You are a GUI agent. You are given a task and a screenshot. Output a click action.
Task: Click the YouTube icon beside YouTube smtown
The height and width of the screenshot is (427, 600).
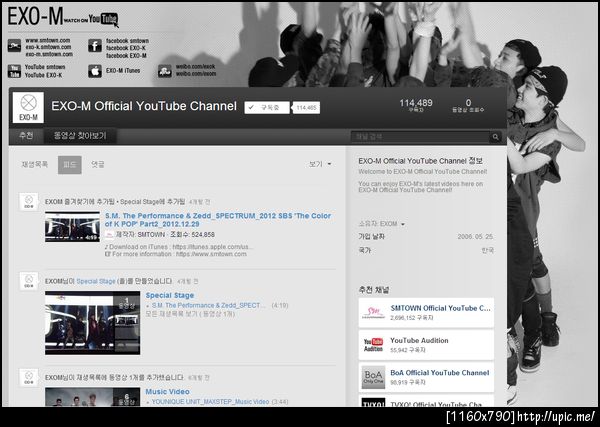pyautogui.click(x=14, y=71)
